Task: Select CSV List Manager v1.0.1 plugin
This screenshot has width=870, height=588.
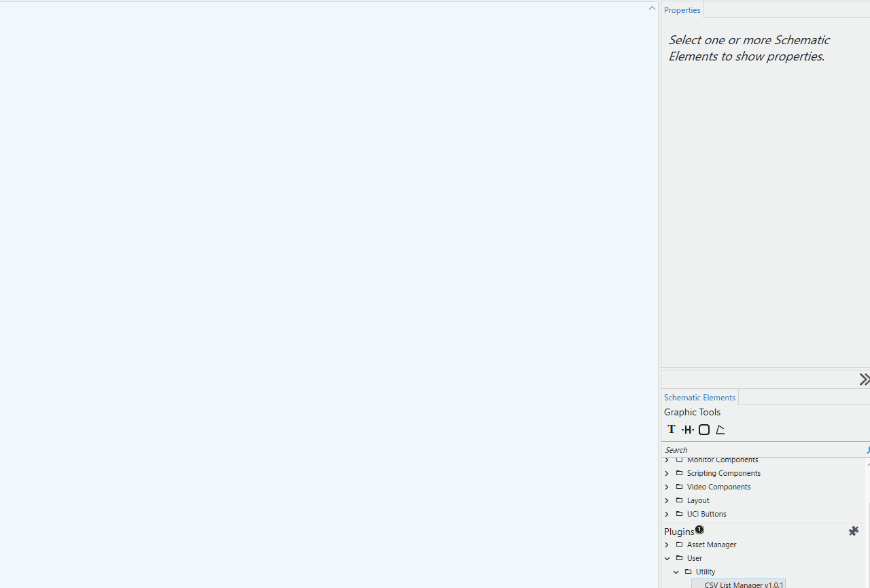Action: [x=743, y=584]
